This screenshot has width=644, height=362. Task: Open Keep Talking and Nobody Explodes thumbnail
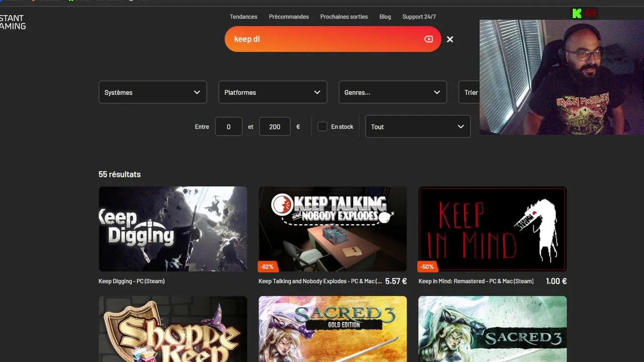click(333, 229)
